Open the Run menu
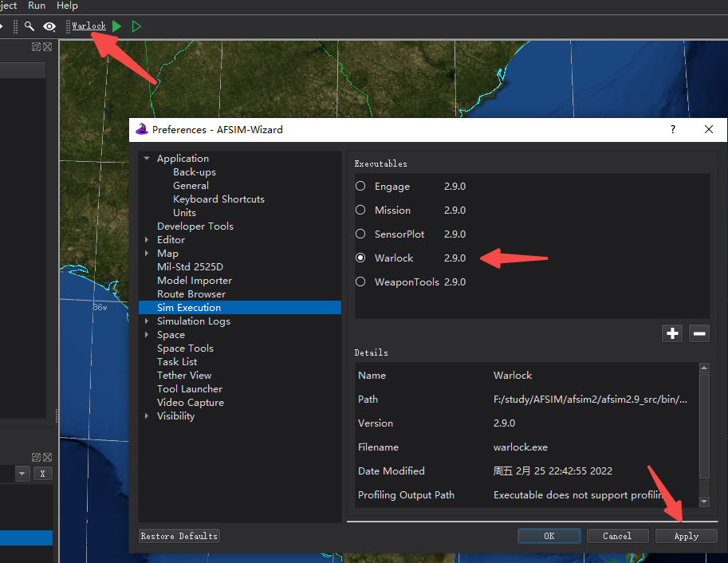The height and width of the screenshot is (563, 728). (37, 6)
